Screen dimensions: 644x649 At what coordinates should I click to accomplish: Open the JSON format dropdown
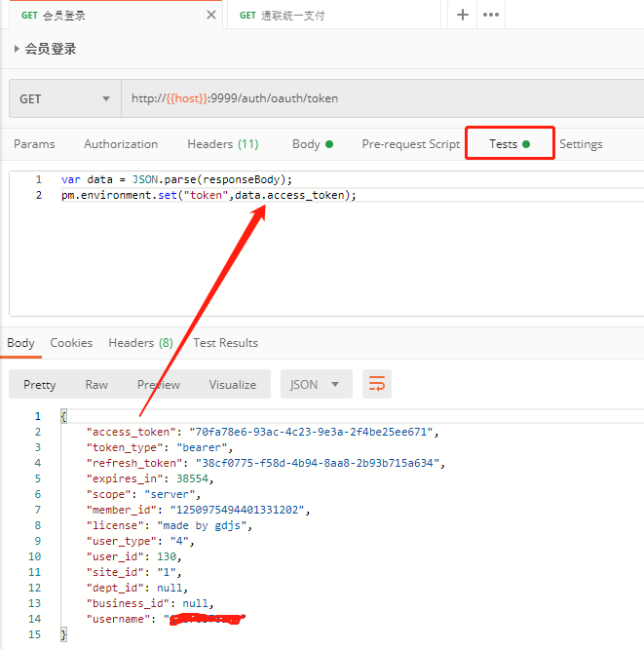pos(316,384)
